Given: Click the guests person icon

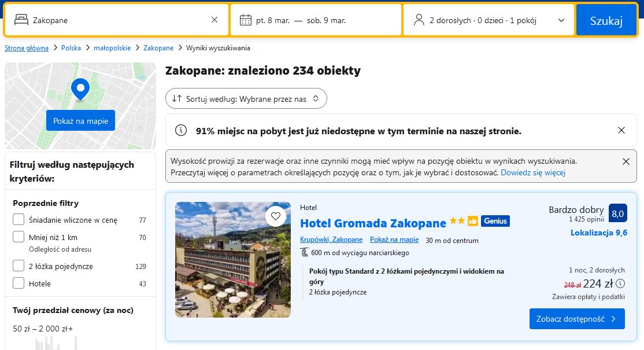Looking at the screenshot, I should (x=419, y=20).
